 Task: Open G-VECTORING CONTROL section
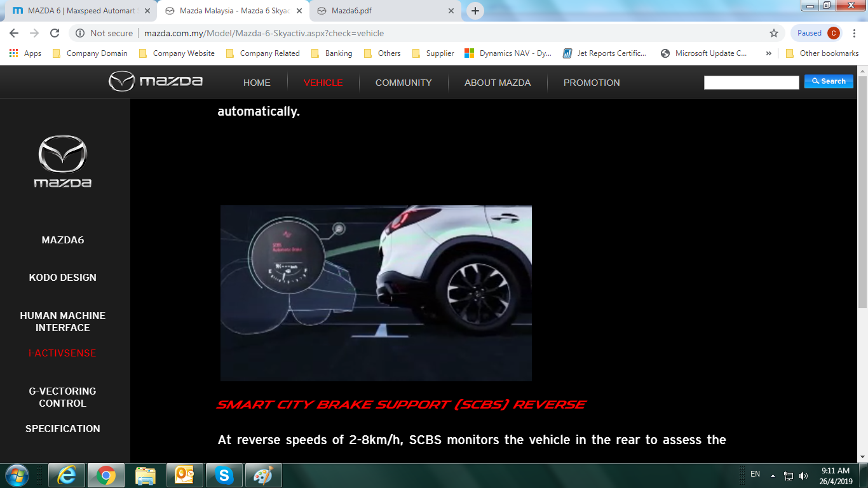62,397
